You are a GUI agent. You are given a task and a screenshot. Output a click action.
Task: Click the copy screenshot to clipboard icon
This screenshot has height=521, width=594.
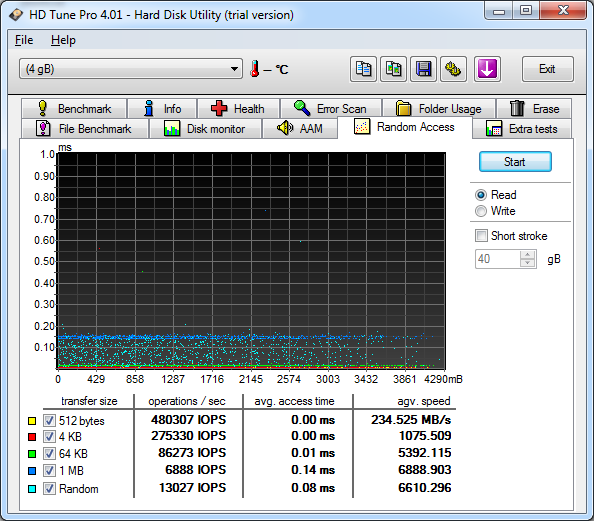coord(394,69)
